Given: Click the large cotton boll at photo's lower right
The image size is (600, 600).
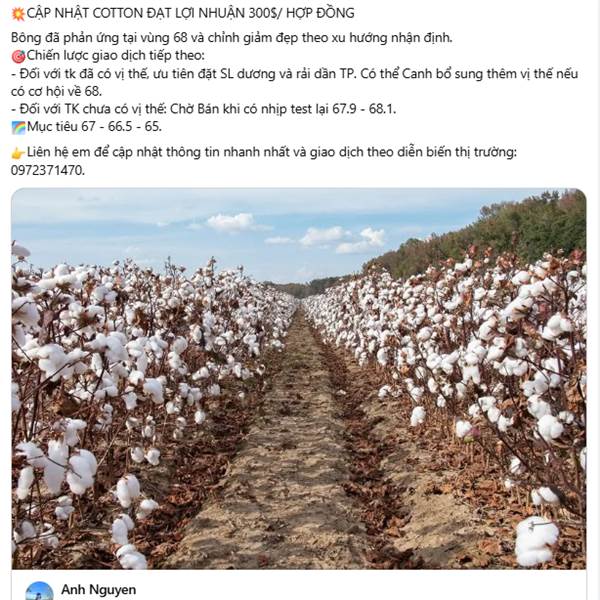Looking at the screenshot, I should (536, 540).
